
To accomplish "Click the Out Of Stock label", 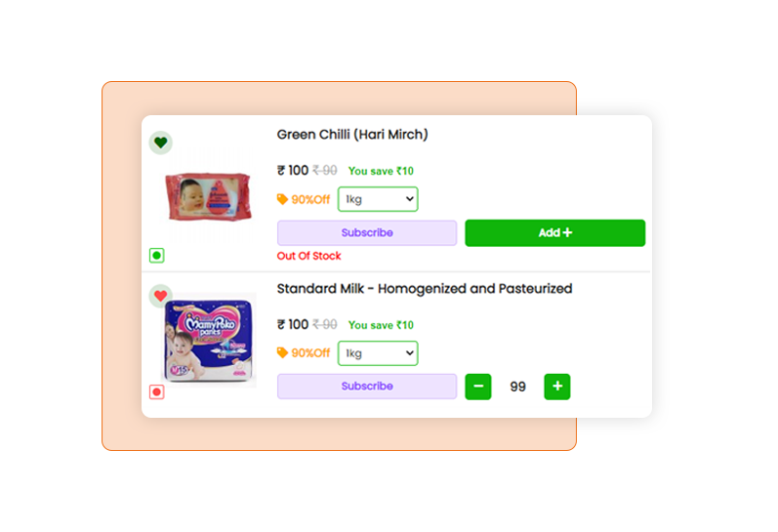I will [309, 256].
